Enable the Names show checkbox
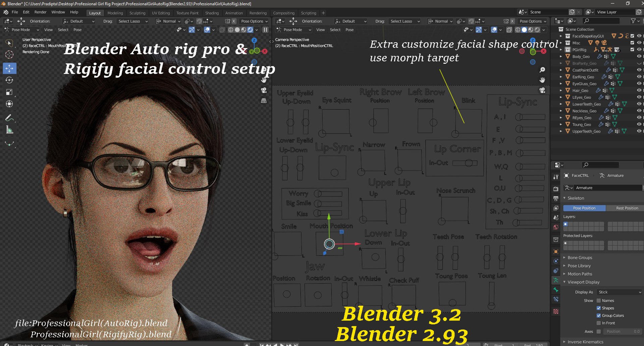 point(599,301)
